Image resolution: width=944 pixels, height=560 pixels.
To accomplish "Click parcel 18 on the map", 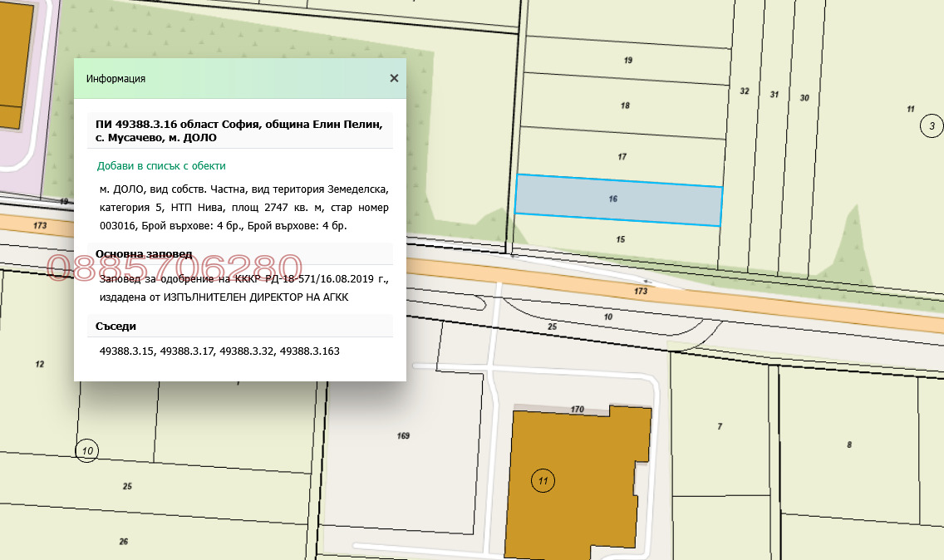I will pyautogui.click(x=625, y=106).
